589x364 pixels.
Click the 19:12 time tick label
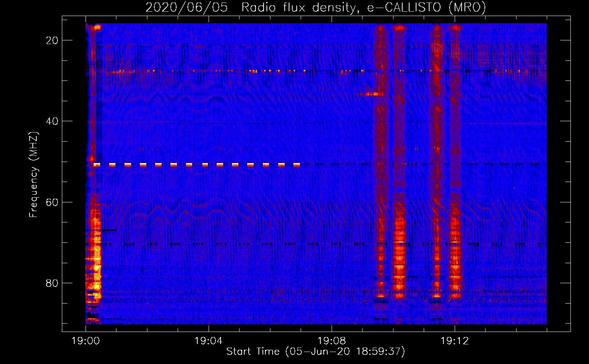(455, 341)
